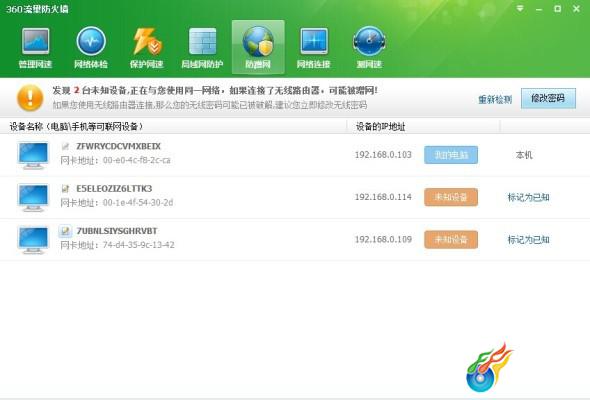This screenshot has width=590, height=400.
Task: Click 我的电脑 button for 192.168.0.103
Action: (451, 155)
